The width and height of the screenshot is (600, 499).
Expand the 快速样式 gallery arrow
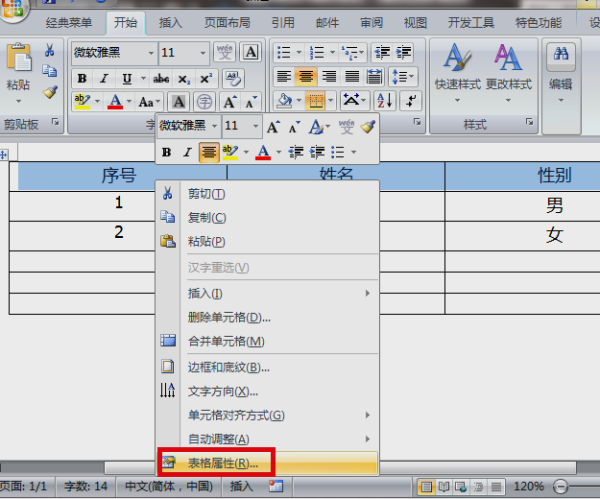coord(457,100)
